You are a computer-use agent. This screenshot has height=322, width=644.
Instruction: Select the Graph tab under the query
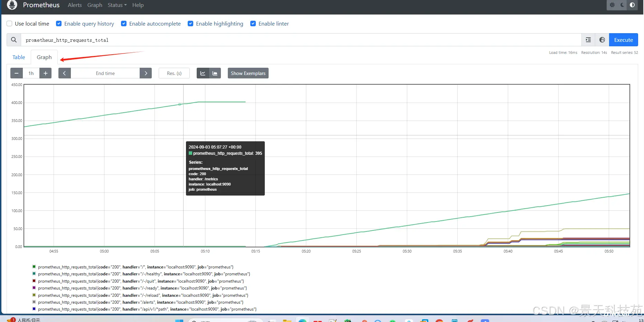click(44, 57)
